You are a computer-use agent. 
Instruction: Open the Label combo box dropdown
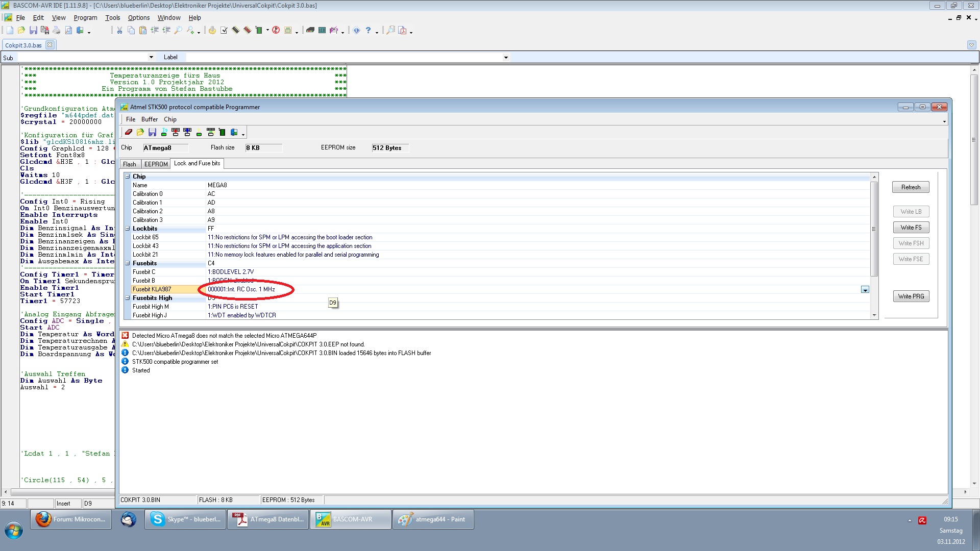506,57
